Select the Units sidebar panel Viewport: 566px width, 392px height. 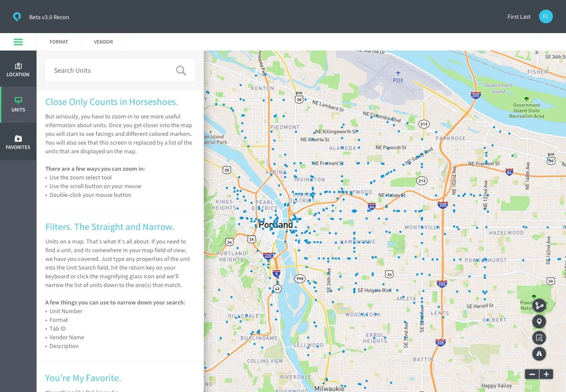click(x=18, y=105)
